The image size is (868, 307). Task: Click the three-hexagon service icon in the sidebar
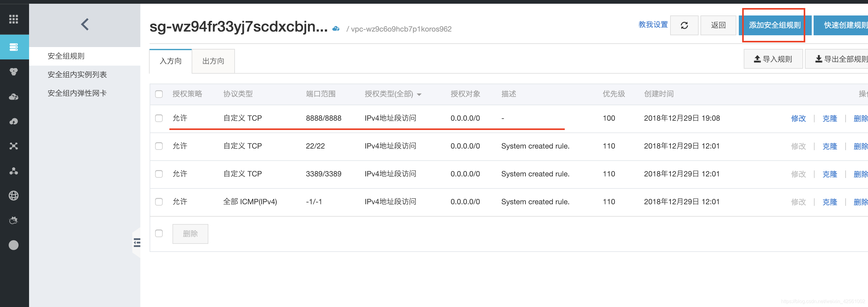14,71
